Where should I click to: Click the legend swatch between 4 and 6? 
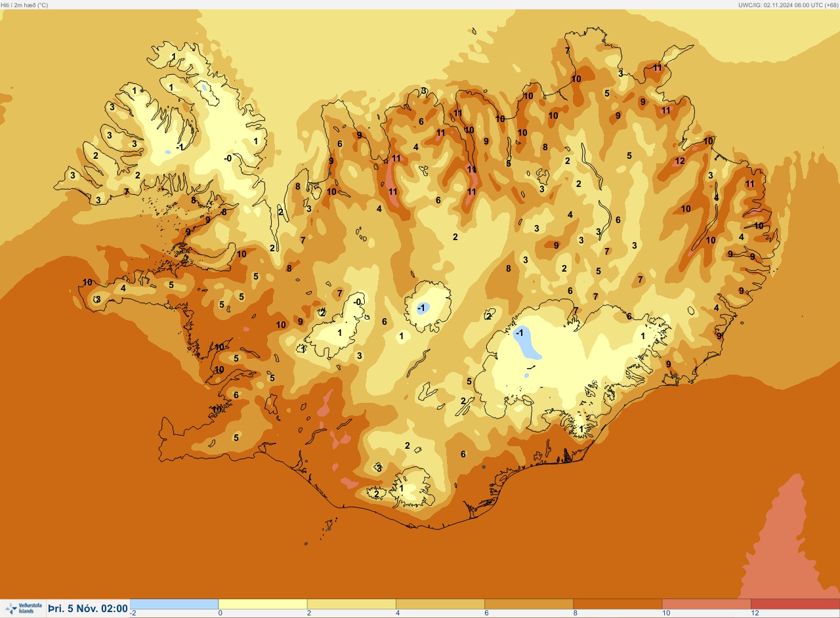pyautogui.click(x=440, y=604)
